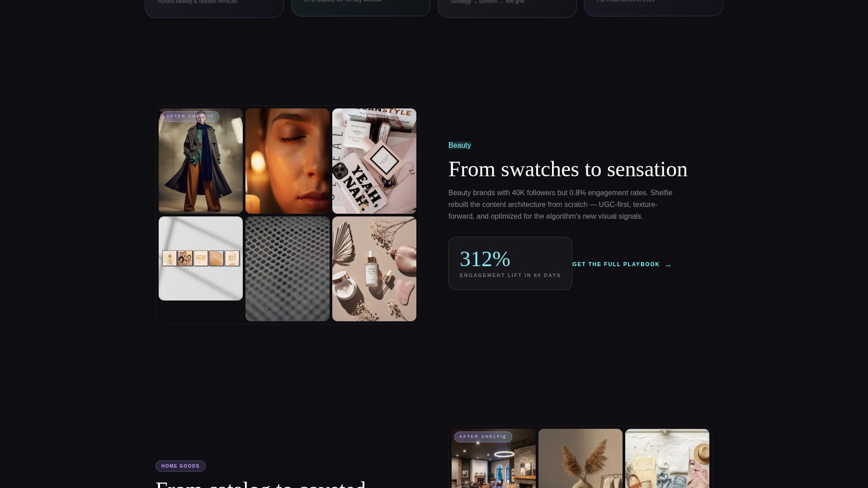The image size is (868, 488).
Task: Click the 'Across beauty & fashion verticals' card text
Action: [198, 2]
